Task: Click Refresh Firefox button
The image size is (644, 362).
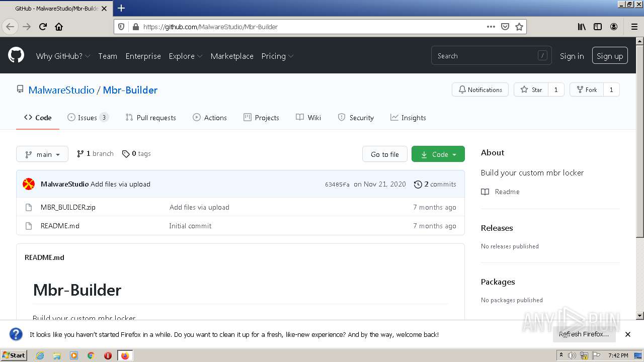Action: pyautogui.click(x=584, y=334)
